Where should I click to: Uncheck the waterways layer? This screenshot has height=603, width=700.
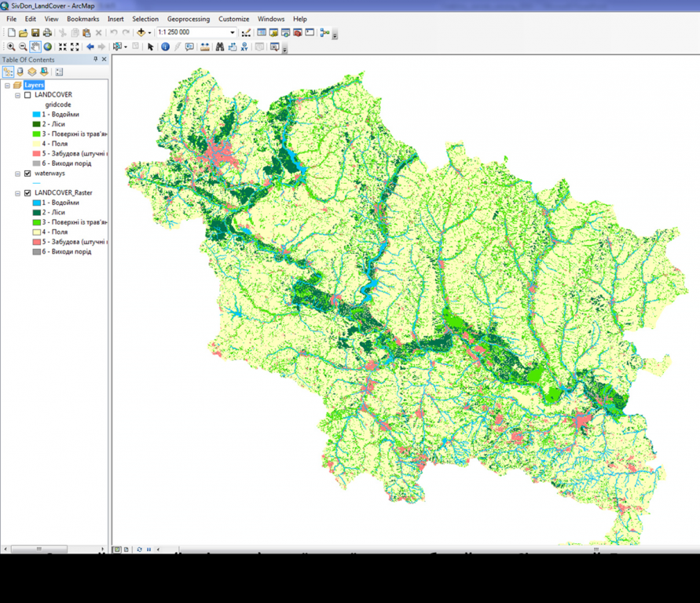point(27,174)
